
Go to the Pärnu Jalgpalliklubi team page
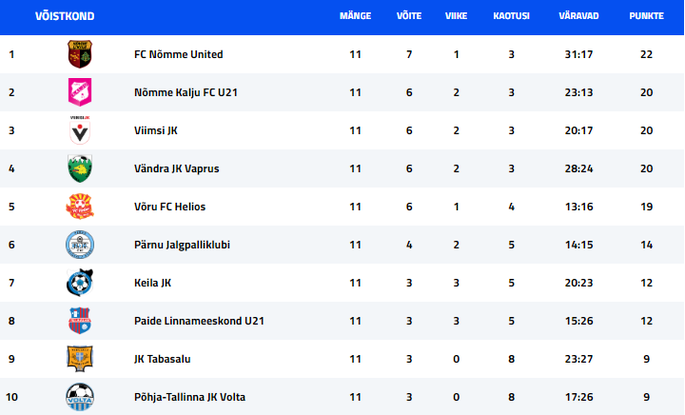coord(182,245)
